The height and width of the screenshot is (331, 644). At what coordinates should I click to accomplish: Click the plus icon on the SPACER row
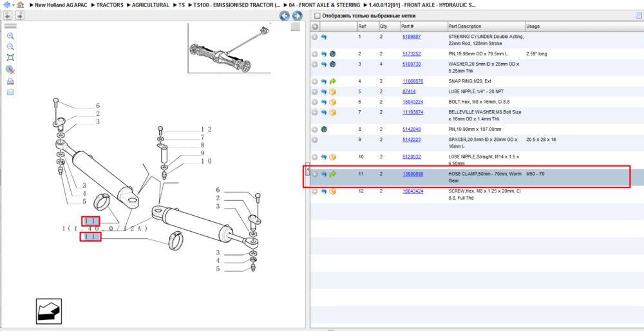point(315,140)
